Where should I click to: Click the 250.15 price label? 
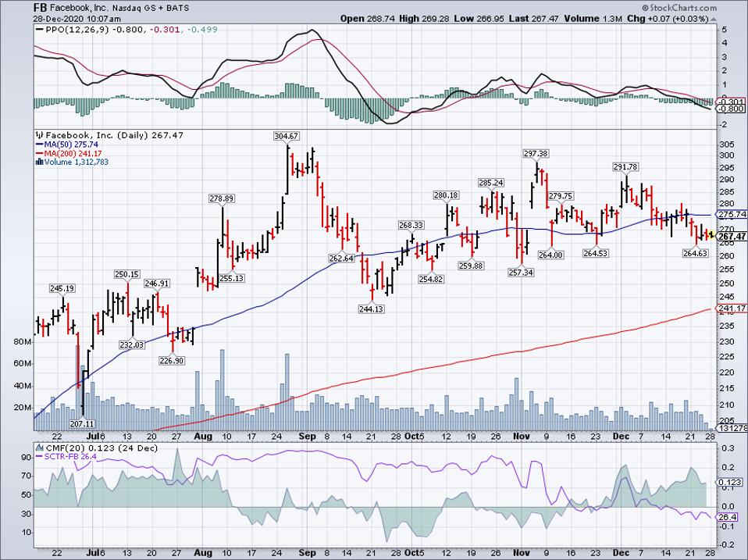127,274
